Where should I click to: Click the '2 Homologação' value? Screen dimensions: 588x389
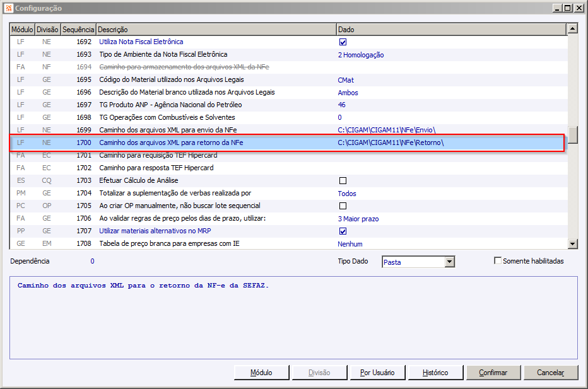pyautogui.click(x=361, y=55)
